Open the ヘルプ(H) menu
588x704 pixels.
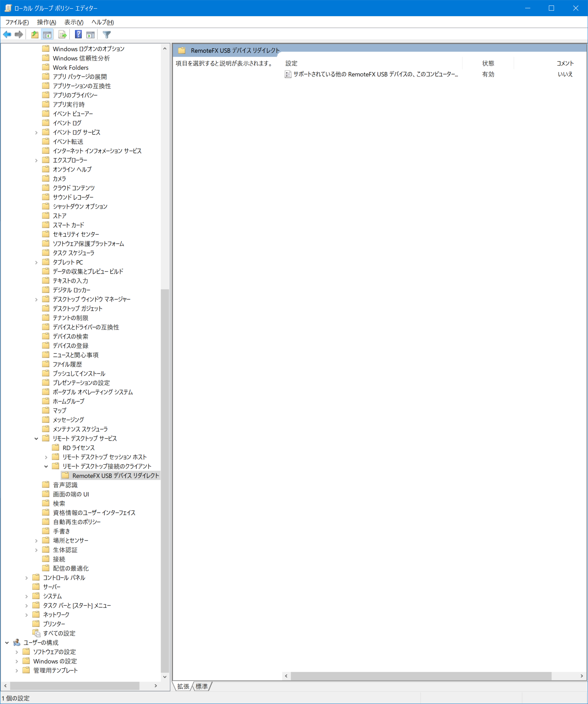[103, 22]
